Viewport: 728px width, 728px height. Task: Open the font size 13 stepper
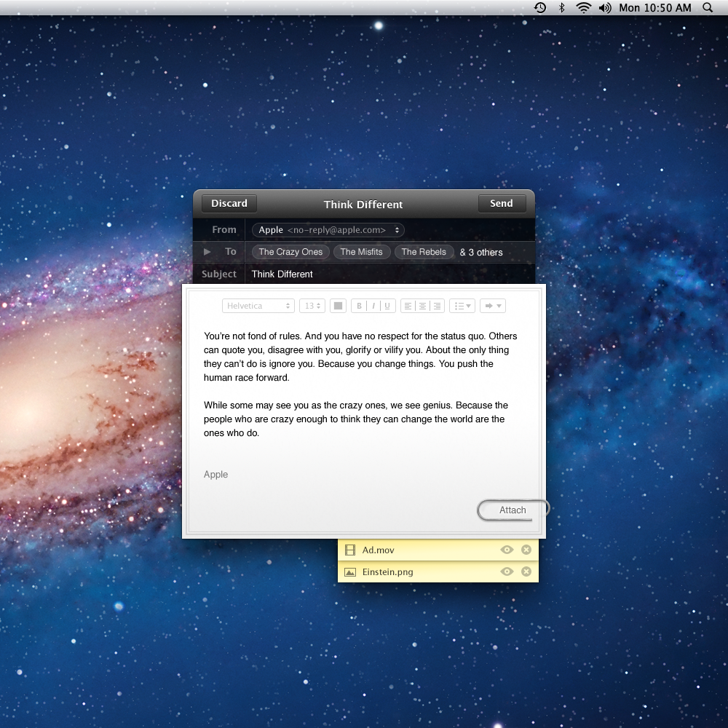[x=312, y=306]
